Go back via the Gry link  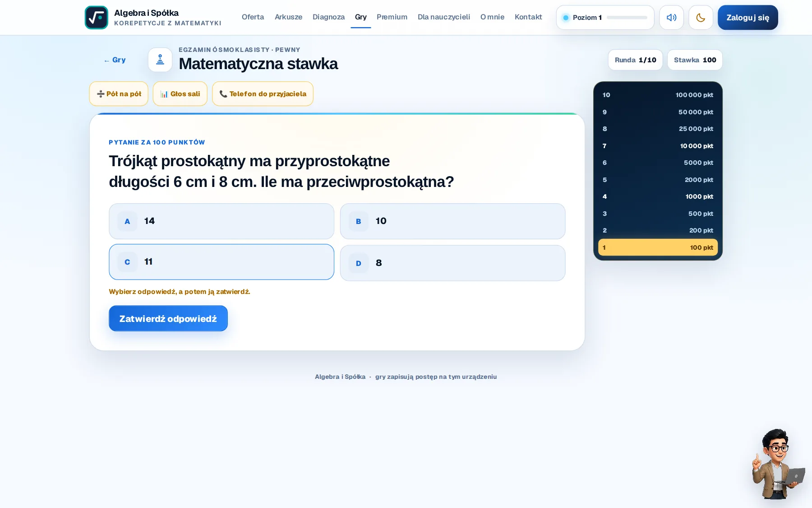tap(115, 60)
